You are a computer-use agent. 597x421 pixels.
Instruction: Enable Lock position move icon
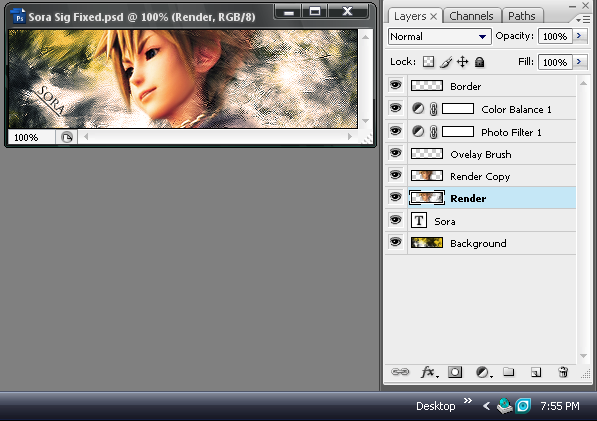coord(463,62)
